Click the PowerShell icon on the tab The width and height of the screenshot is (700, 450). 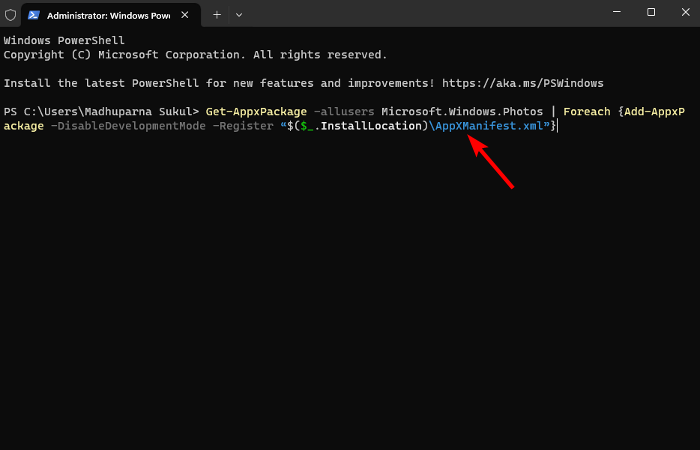click(35, 15)
